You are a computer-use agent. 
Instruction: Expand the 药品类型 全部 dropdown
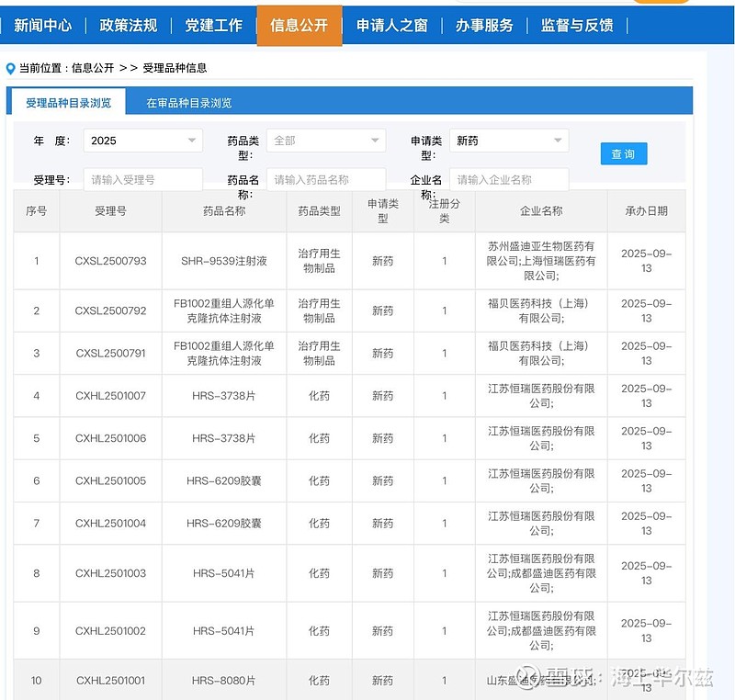(325, 141)
